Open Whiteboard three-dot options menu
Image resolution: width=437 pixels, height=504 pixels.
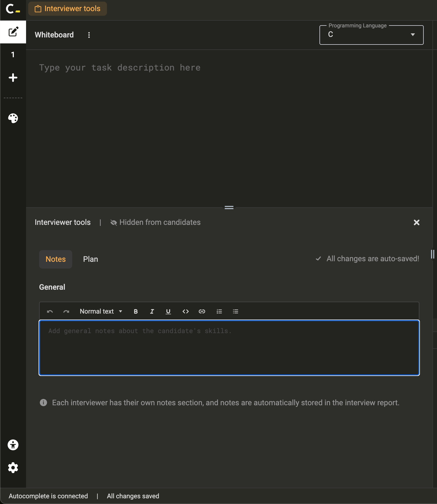(x=89, y=35)
